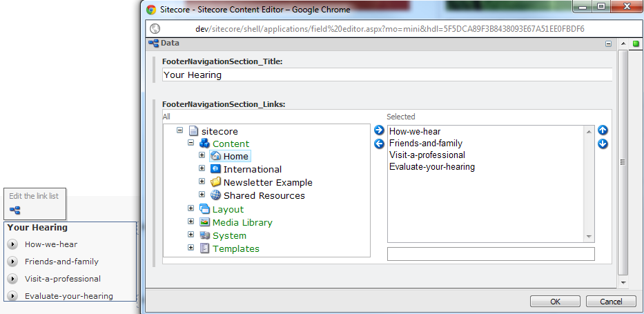Image resolution: width=644 pixels, height=314 pixels.
Task: Click the International flag icon
Action: pos(215,168)
